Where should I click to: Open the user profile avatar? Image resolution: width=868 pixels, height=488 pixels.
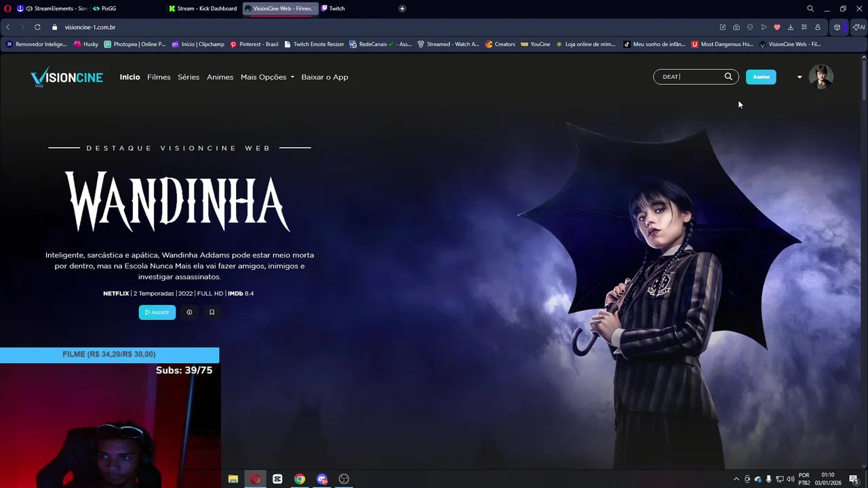(x=821, y=77)
